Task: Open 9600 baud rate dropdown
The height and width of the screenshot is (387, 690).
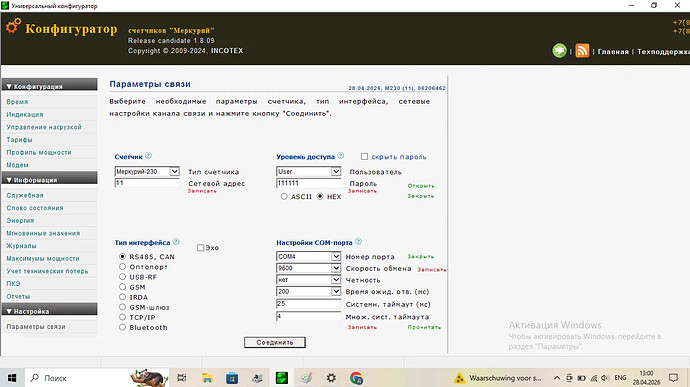Action: coord(308,268)
